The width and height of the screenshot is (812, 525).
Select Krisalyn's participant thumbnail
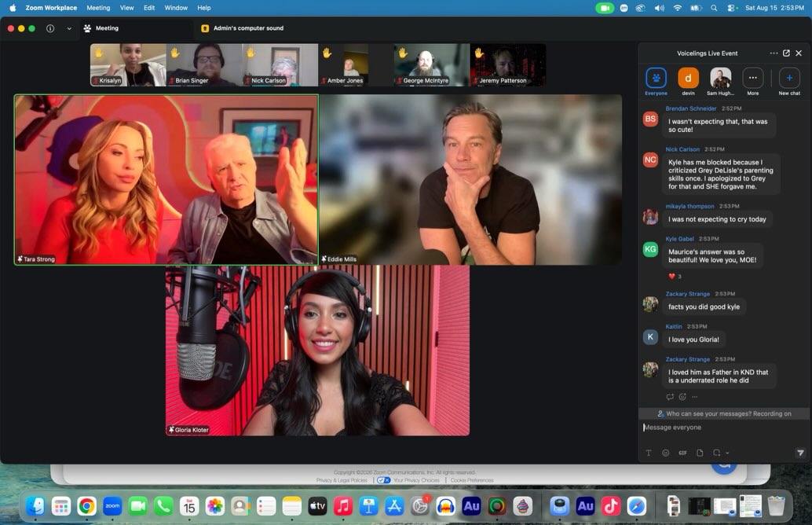pyautogui.click(x=129, y=64)
